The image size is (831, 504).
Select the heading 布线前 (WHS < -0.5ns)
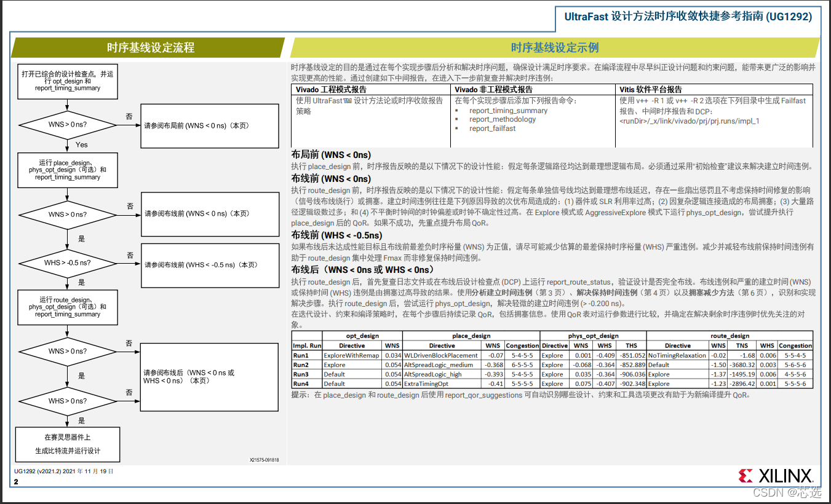336,235
